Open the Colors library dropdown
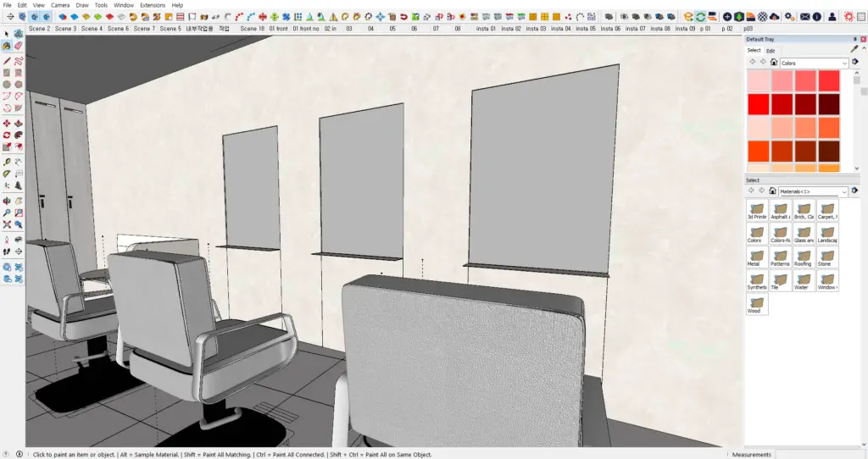Image resolution: width=868 pixels, height=459 pixels. tap(814, 63)
